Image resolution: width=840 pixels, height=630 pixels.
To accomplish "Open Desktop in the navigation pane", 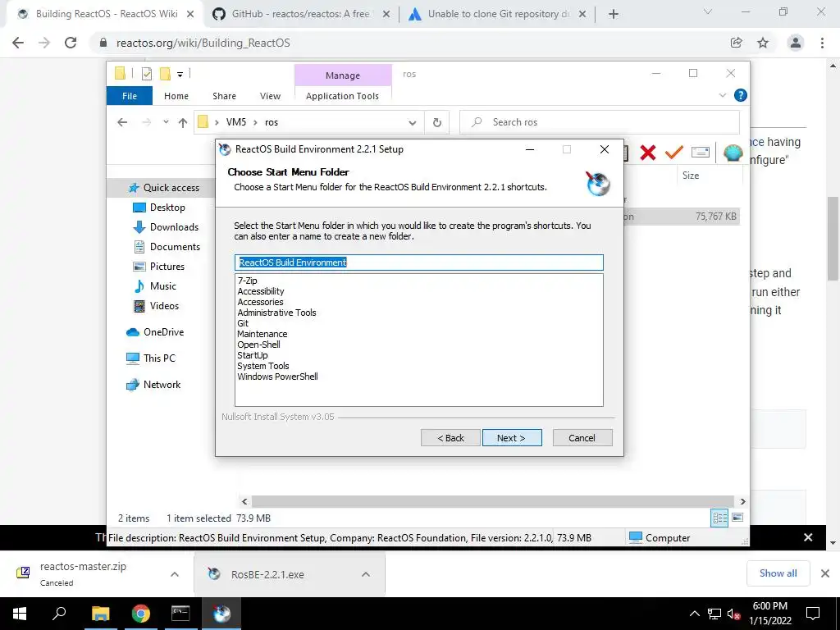I will (x=159, y=208).
